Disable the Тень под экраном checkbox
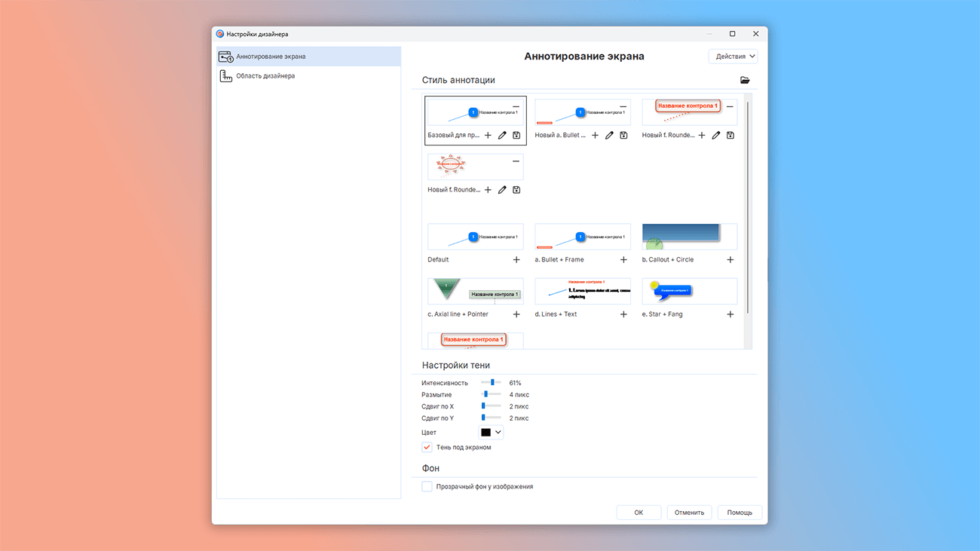 click(x=427, y=447)
